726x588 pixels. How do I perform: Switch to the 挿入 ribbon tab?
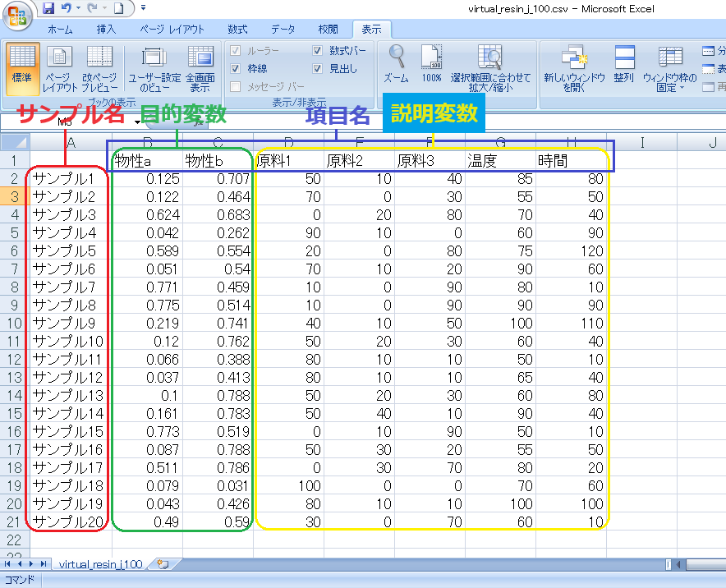(x=106, y=30)
